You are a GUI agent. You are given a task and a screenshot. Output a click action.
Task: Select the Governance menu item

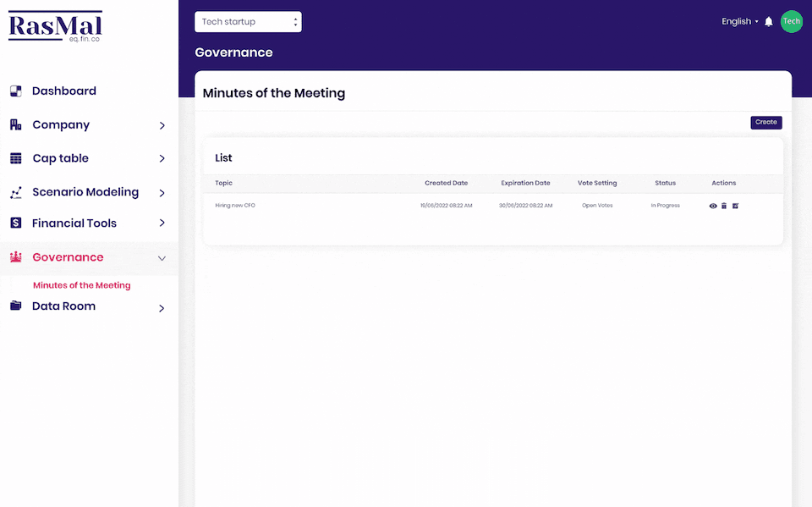click(68, 257)
